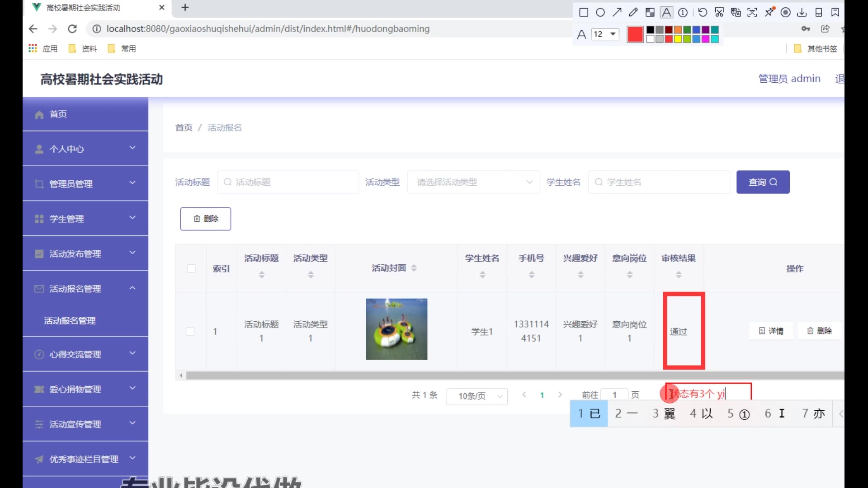Open the 10条/页 page size dropdown
This screenshot has height=488, width=868.
(x=477, y=396)
